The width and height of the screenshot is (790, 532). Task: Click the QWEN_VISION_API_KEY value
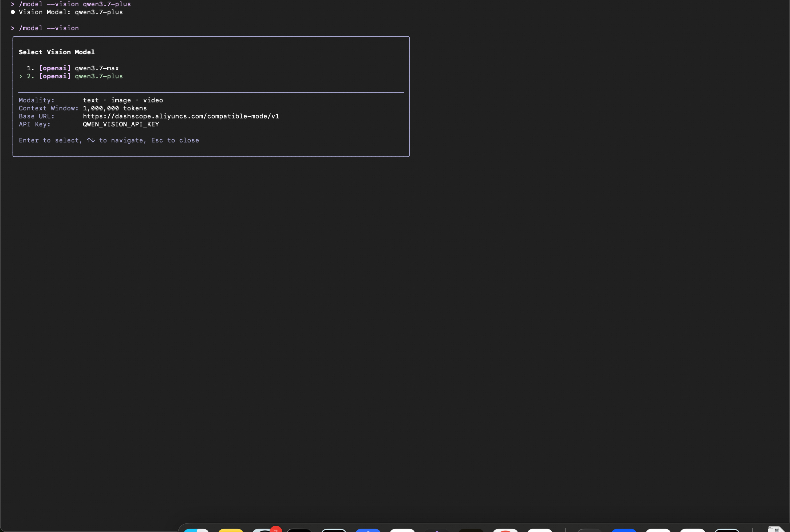point(121,124)
